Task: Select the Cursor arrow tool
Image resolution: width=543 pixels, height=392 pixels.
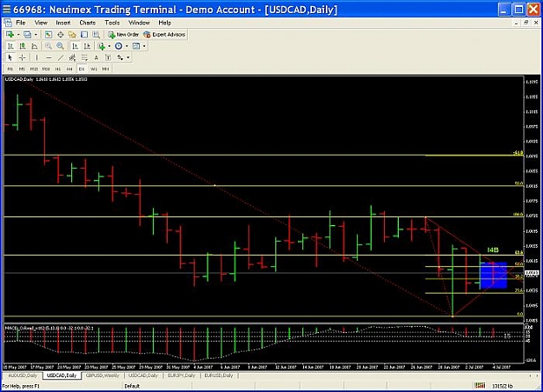Action: [x=10, y=57]
